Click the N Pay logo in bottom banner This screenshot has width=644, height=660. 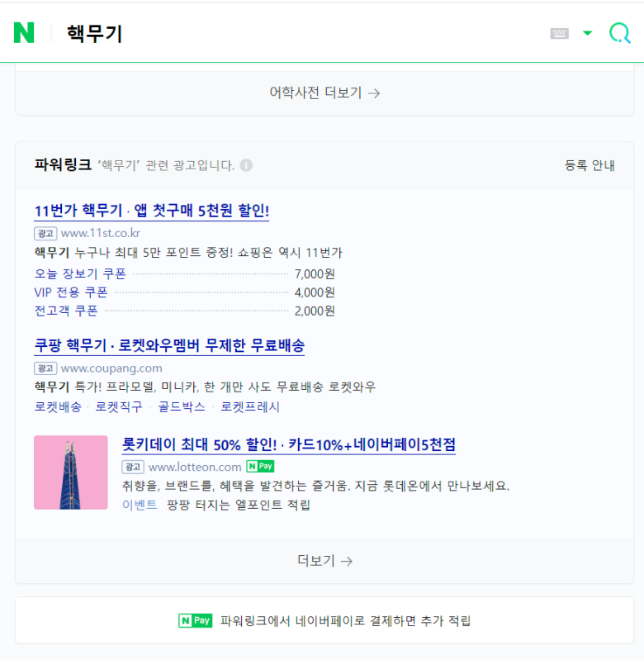click(x=196, y=620)
